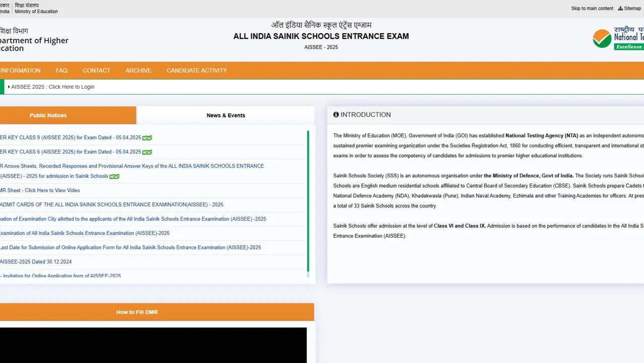Click AISSEE 2025 Click Here to Login

(x=52, y=87)
